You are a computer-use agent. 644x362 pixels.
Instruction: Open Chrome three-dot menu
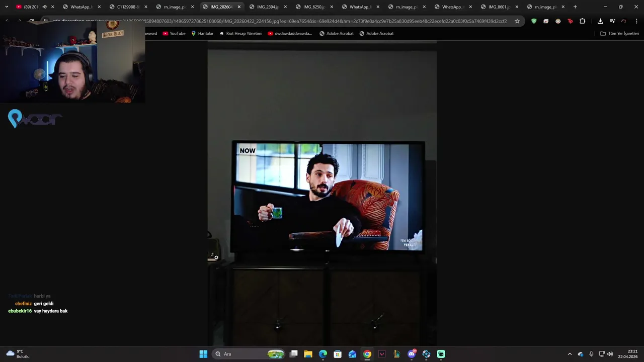coord(636,21)
